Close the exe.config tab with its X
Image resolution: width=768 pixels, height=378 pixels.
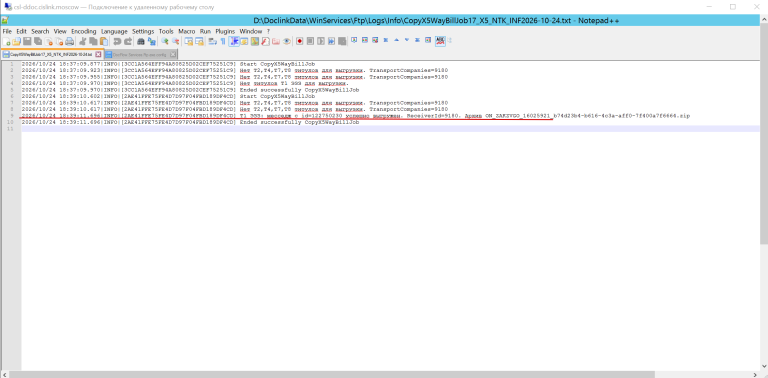coord(173,54)
